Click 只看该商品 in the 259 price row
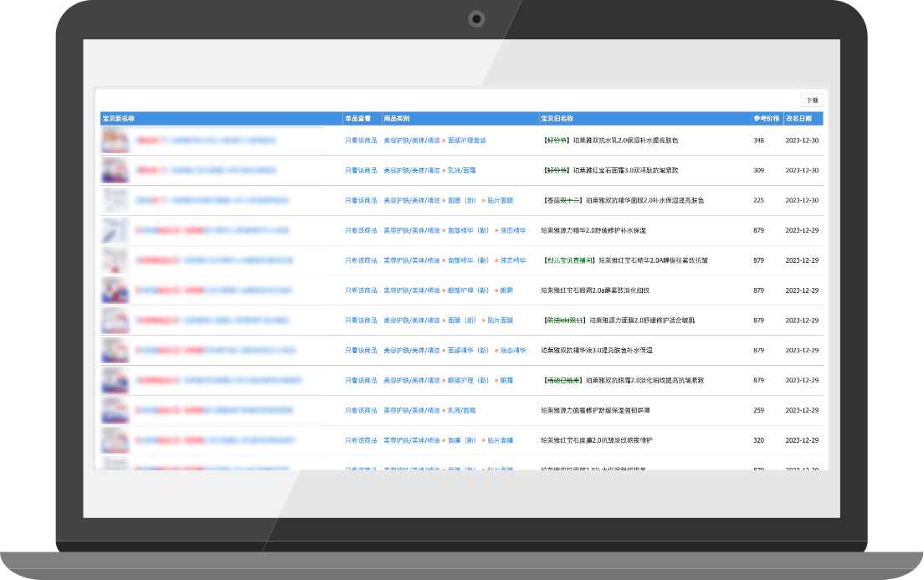Image resolution: width=924 pixels, height=580 pixels. pos(361,411)
